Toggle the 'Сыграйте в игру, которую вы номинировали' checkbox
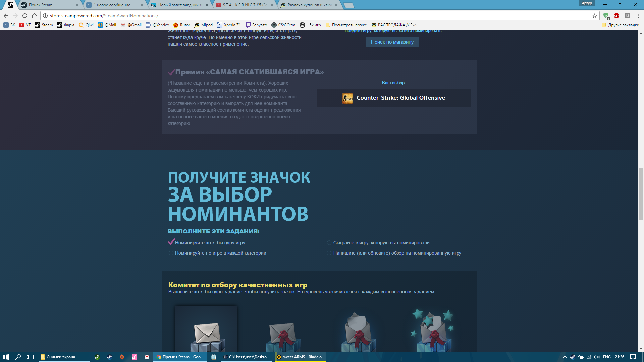 (329, 243)
